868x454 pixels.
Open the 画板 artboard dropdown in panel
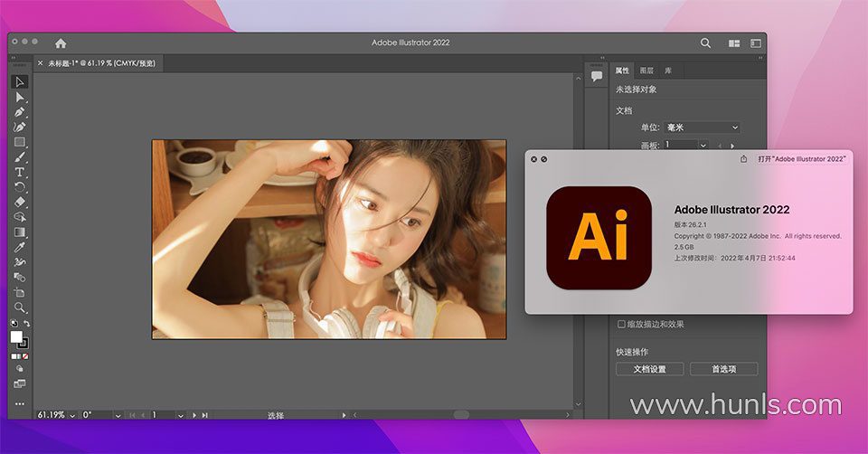pos(703,145)
